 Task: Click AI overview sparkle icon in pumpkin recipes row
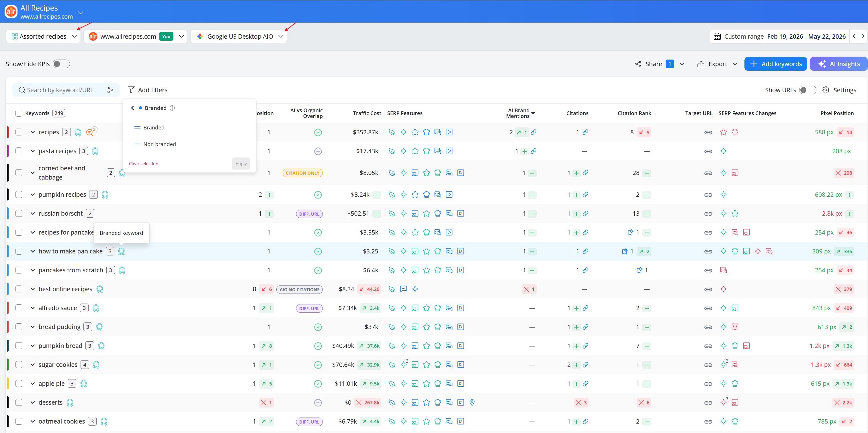pos(403,195)
